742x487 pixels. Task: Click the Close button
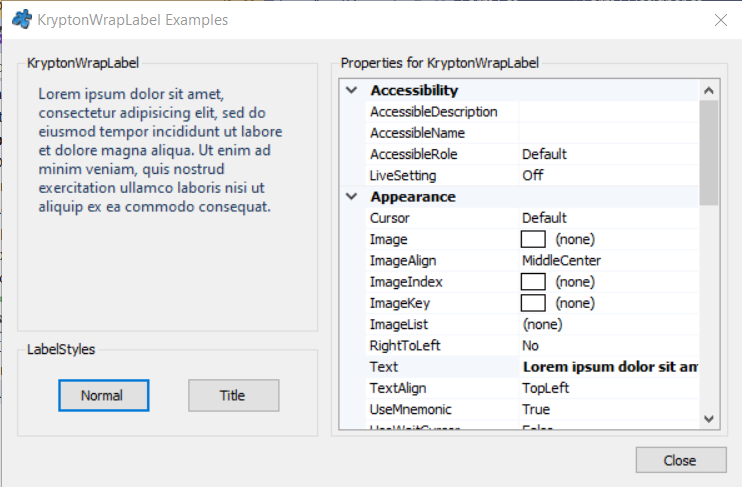click(x=681, y=460)
